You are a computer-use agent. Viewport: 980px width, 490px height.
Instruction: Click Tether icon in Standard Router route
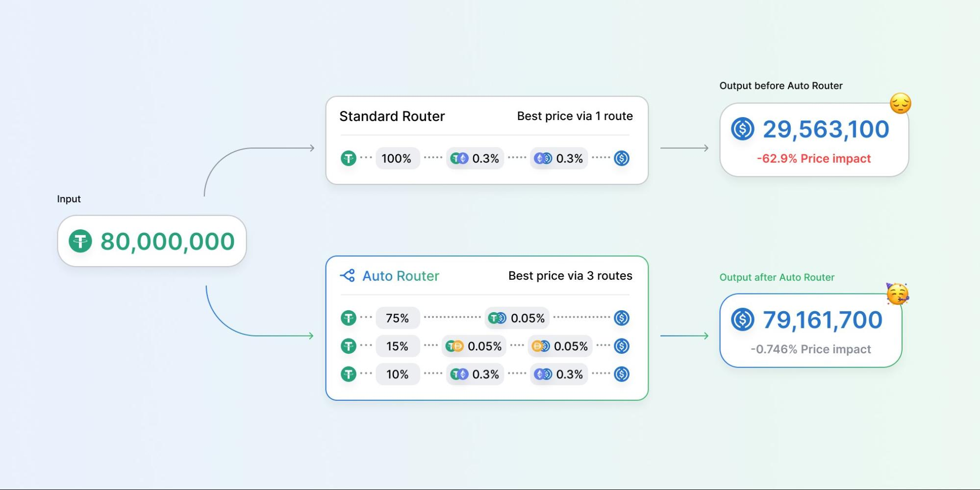click(x=349, y=158)
